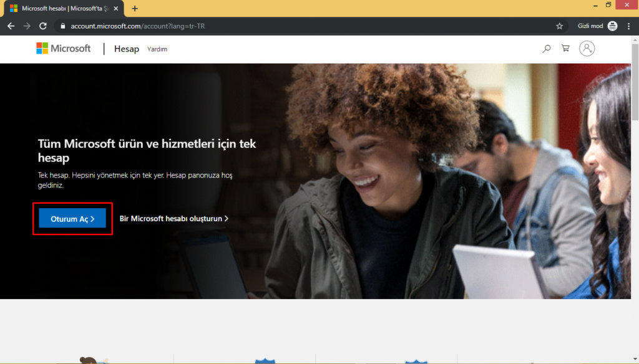Open the Yardım menu item
This screenshot has width=639, height=364.
[x=157, y=49]
